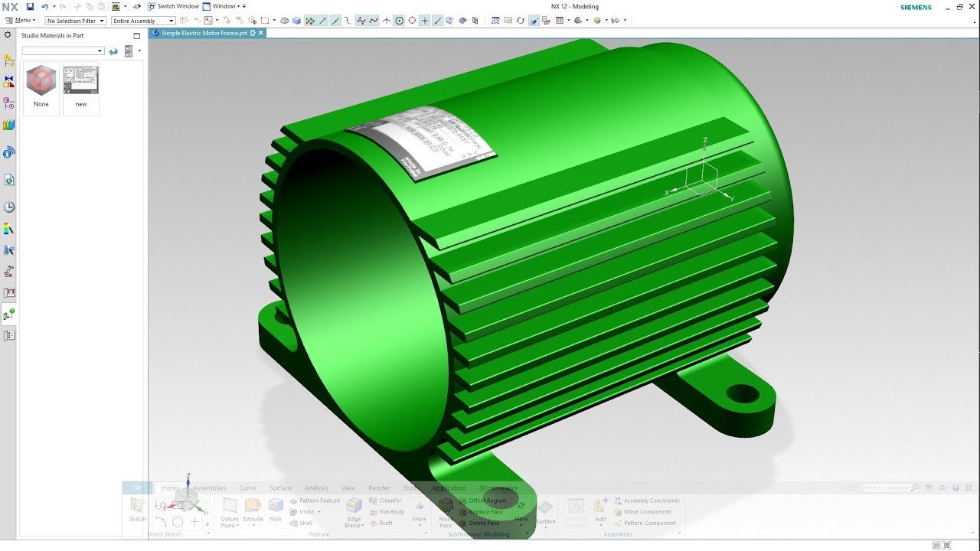The image size is (980, 551).
Task: Click the Edge Blend tool in the ribbon
Action: [x=354, y=512]
